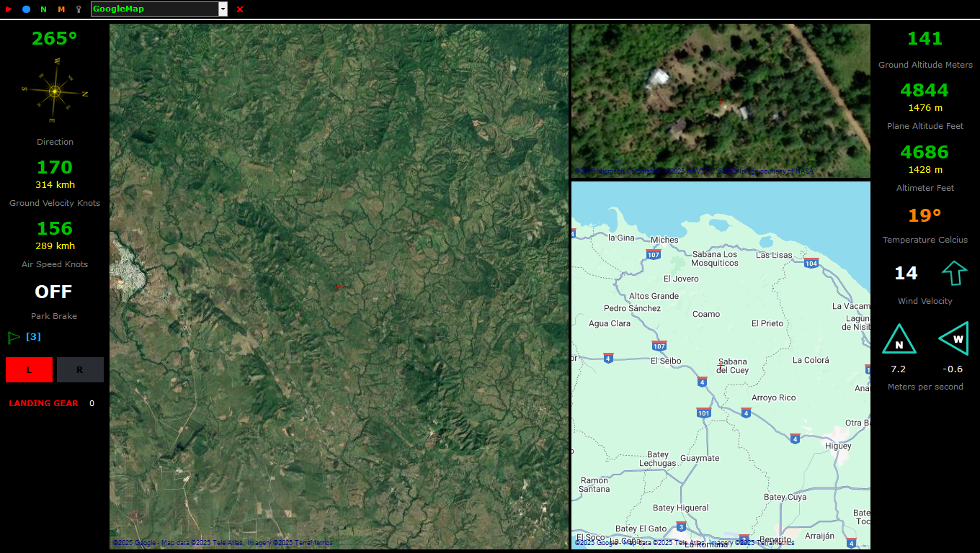Click the LANDING GEAR label
Viewport: 980px width, 553px height.
(x=43, y=403)
